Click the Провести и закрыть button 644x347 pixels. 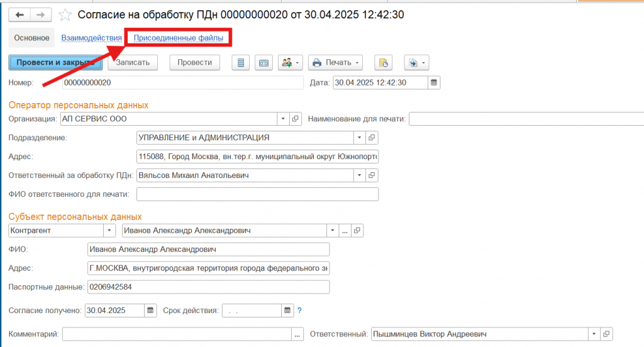(x=55, y=62)
